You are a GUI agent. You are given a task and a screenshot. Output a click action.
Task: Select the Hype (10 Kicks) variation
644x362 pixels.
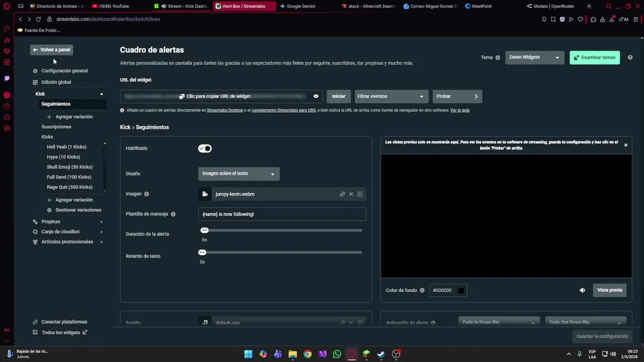tap(63, 157)
